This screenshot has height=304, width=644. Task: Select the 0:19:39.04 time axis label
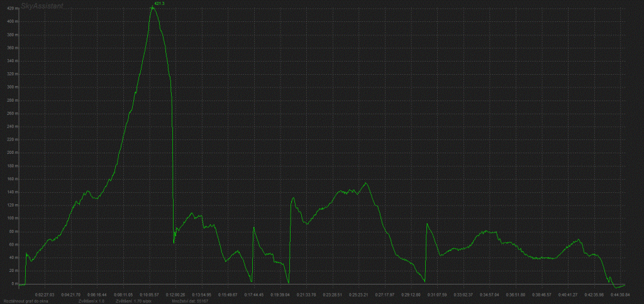click(x=279, y=294)
